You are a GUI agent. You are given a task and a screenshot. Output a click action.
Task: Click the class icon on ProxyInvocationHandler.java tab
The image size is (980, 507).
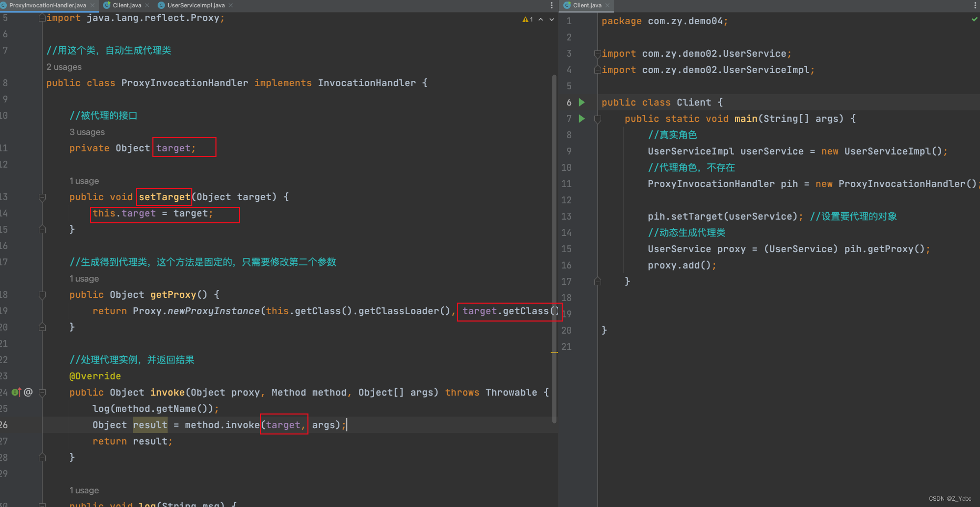point(4,5)
